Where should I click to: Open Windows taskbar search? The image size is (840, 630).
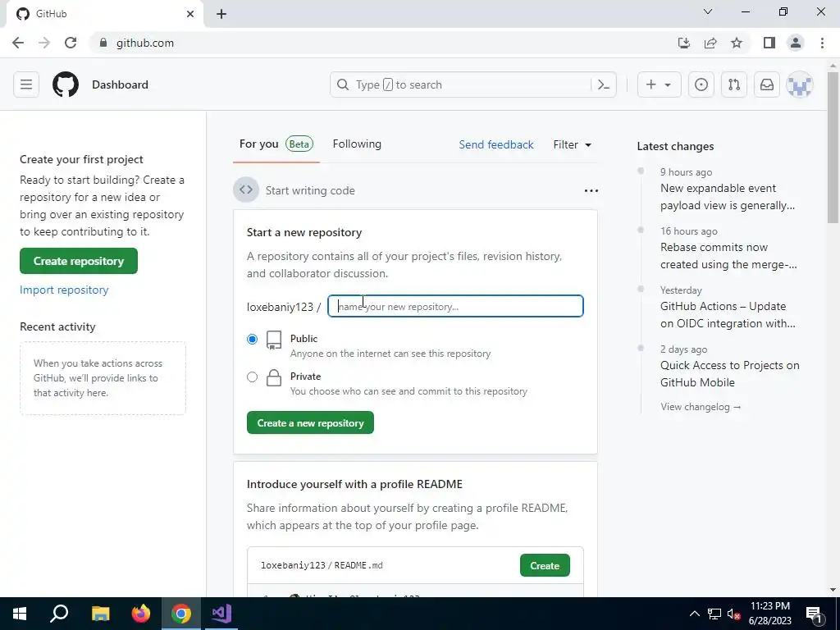(59, 614)
